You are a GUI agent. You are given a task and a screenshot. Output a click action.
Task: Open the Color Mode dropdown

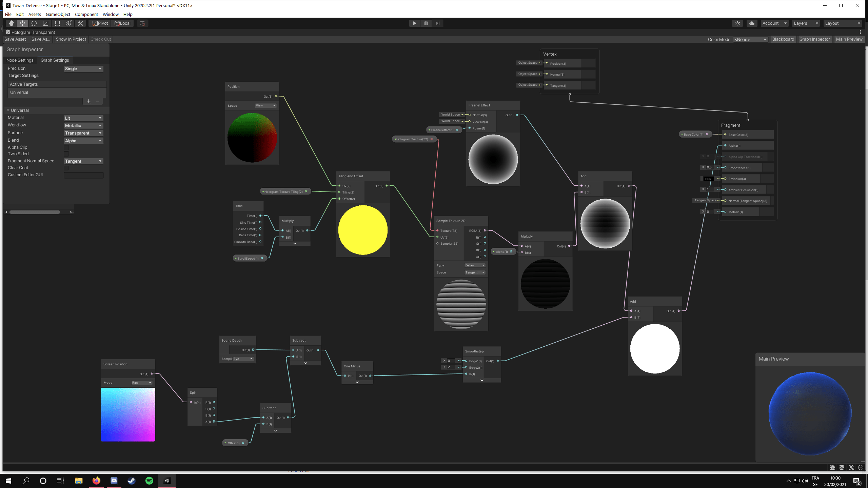(x=750, y=39)
